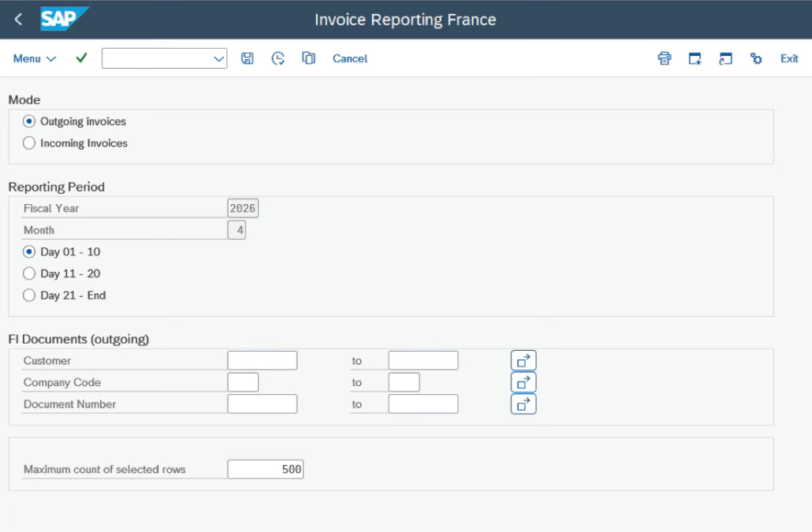Open multiple selection for Document Number
Image resolution: width=812 pixels, height=532 pixels.
(x=523, y=404)
